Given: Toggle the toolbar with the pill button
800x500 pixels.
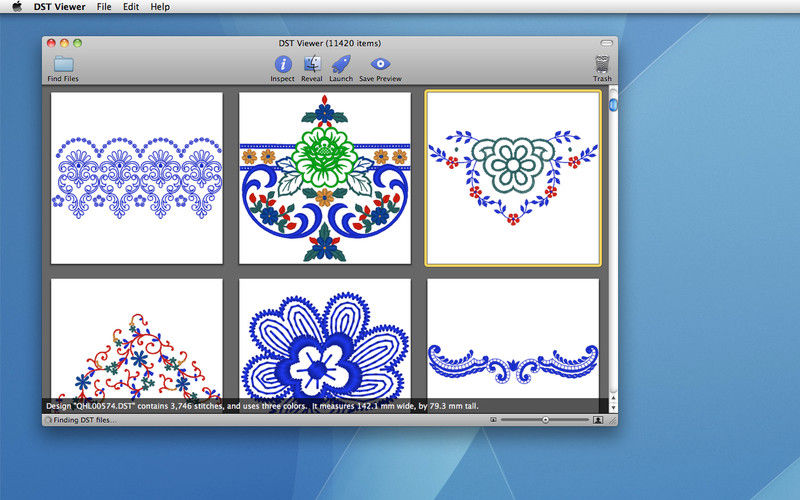Looking at the screenshot, I should point(606,43).
